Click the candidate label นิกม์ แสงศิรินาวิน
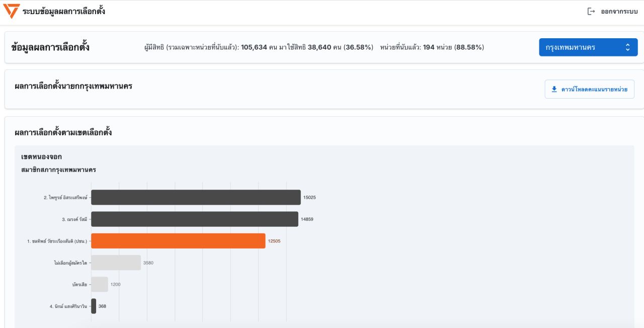This screenshot has height=328, width=644. coord(68,306)
